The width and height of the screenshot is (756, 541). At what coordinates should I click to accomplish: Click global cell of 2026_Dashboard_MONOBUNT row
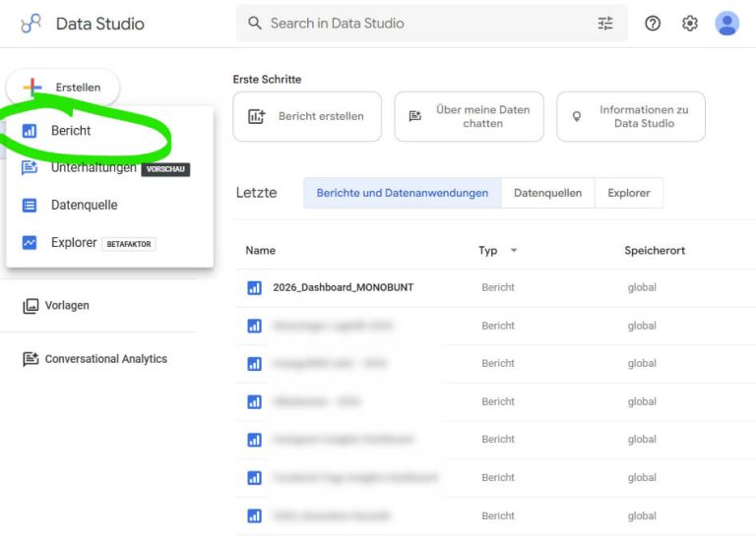(642, 287)
